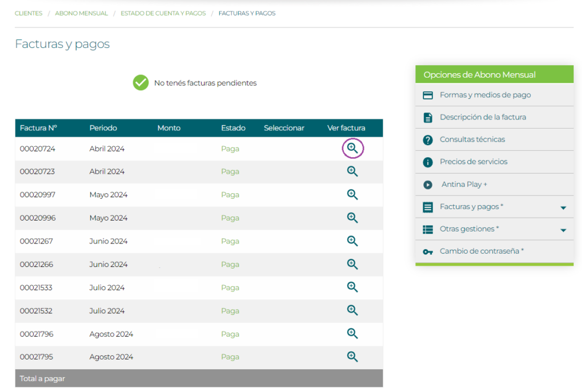Screen dimensions: 585x392
Task: Go to Clientes breadcrumb
Action: click(x=29, y=13)
